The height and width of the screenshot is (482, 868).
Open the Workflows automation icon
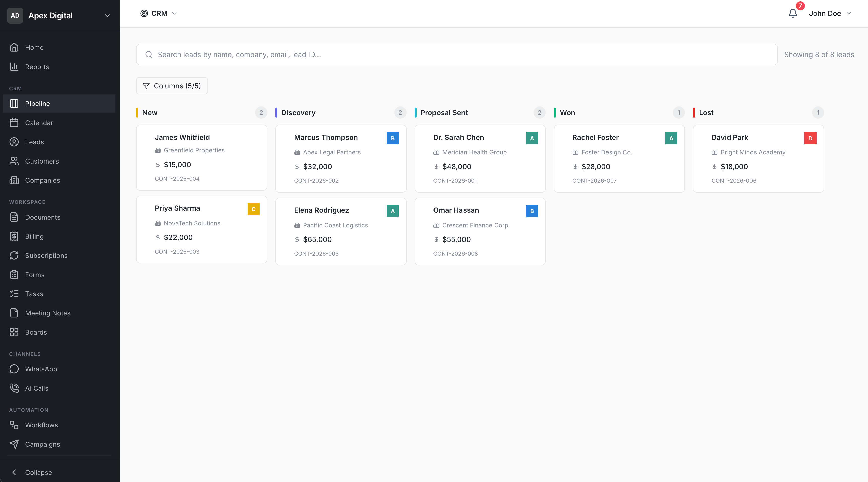[14, 425]
